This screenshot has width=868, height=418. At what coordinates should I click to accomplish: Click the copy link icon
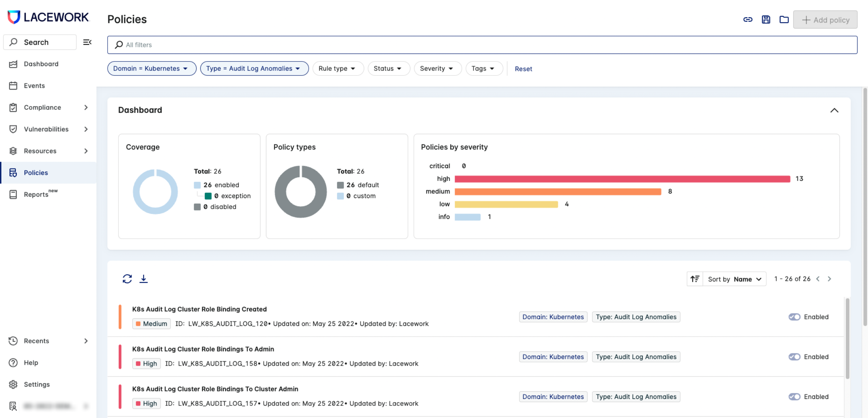tap(748, 20)
